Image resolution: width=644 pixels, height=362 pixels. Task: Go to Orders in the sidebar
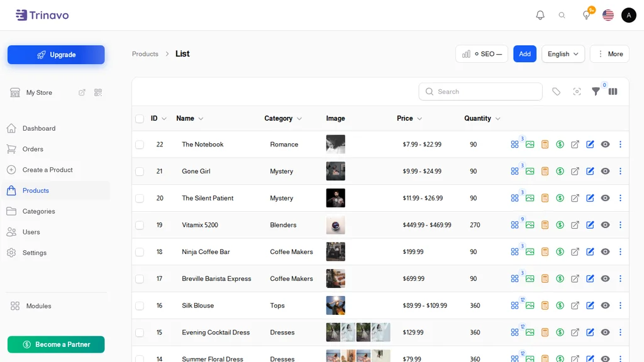(x=33, y=149)
